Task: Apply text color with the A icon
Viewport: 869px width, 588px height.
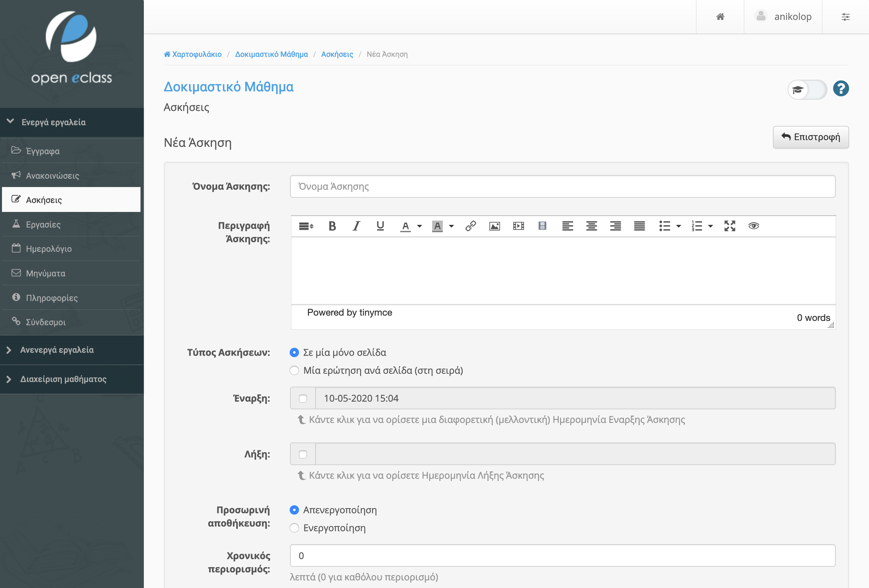Action: [x=405, y=226]
